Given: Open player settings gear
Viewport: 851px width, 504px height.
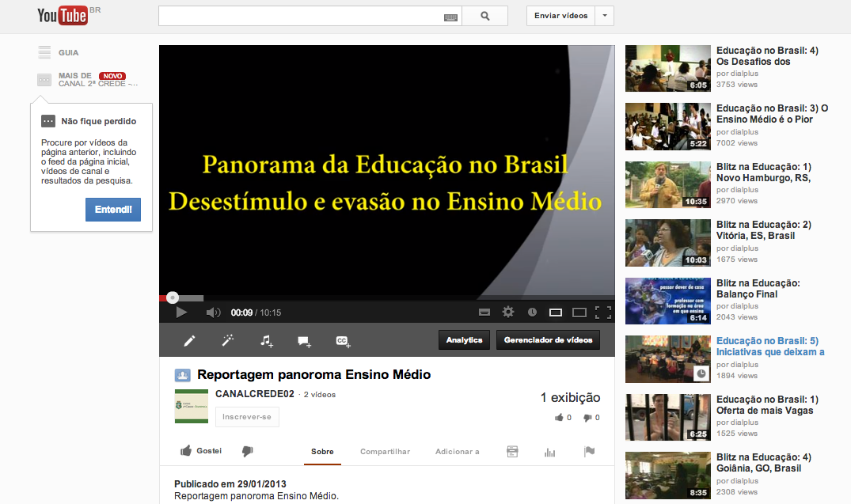Looking at the screenshot, I should pyautogui.click(x=508, y=312).
